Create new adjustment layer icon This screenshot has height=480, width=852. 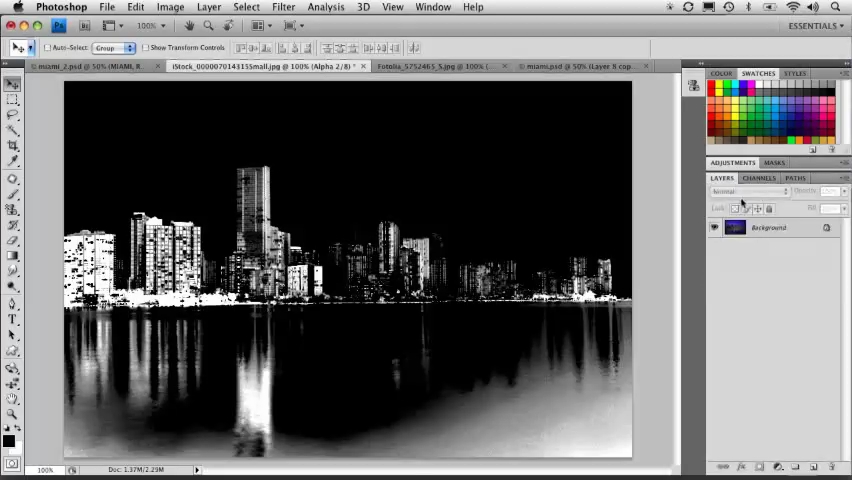[778, 466]
